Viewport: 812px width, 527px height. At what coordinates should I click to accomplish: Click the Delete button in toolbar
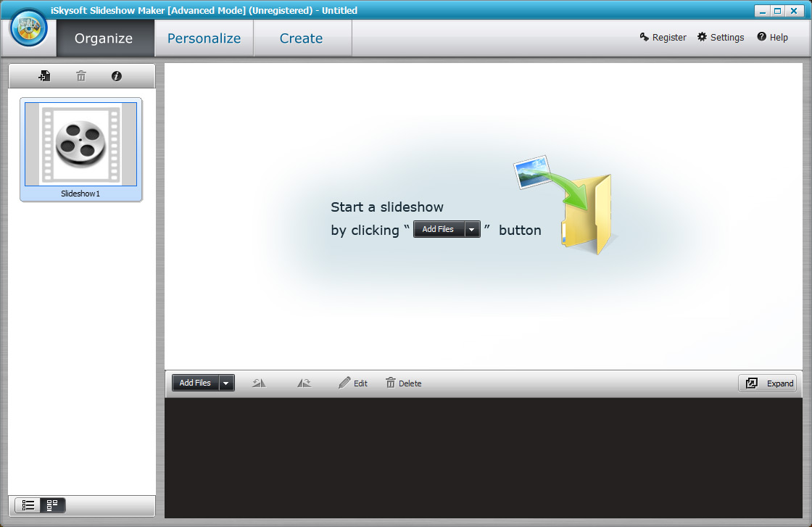coord(403,383)
